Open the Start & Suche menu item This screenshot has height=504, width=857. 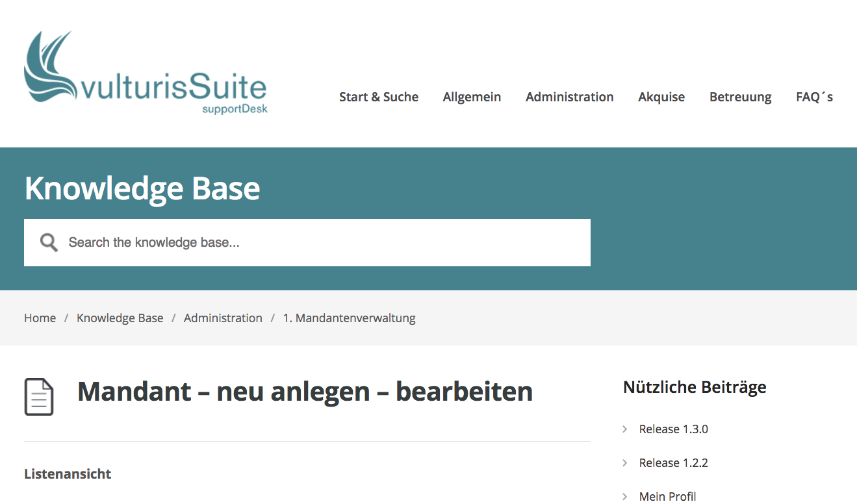pos(378,97)
